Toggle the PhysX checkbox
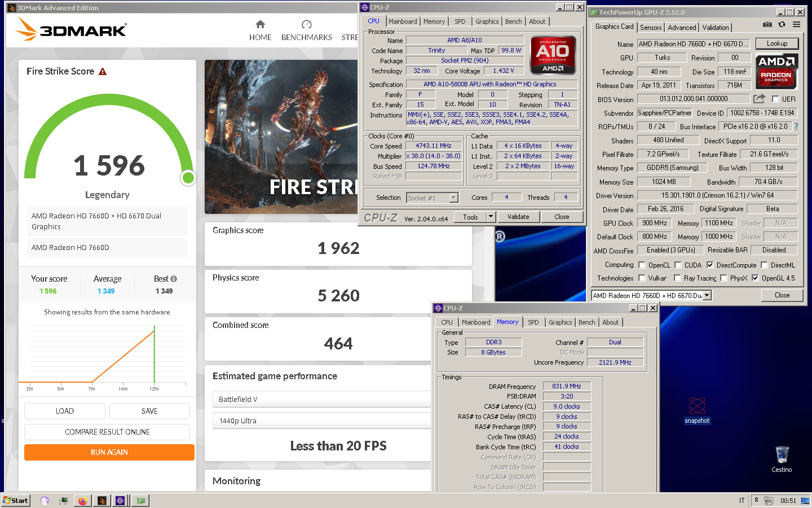The width and height of the screenshot is (812, 508). pyautogui.click(x=723, y=278)
